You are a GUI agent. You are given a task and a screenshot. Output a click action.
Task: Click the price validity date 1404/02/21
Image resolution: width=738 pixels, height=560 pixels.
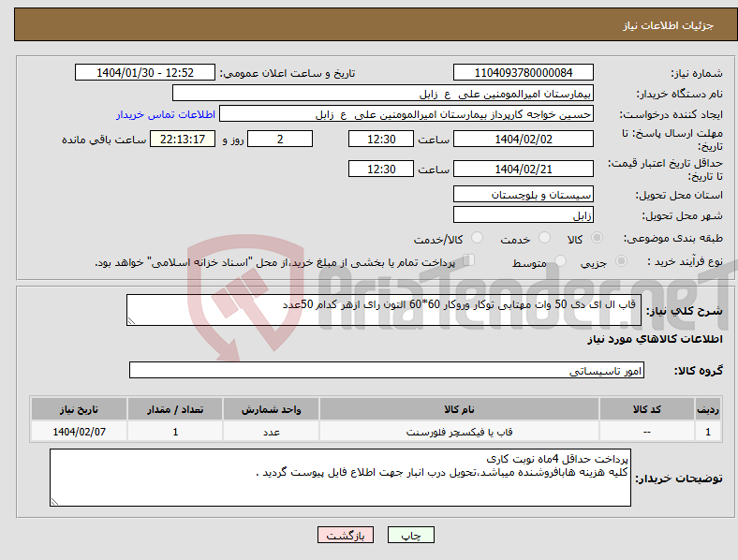pos(523,169)
